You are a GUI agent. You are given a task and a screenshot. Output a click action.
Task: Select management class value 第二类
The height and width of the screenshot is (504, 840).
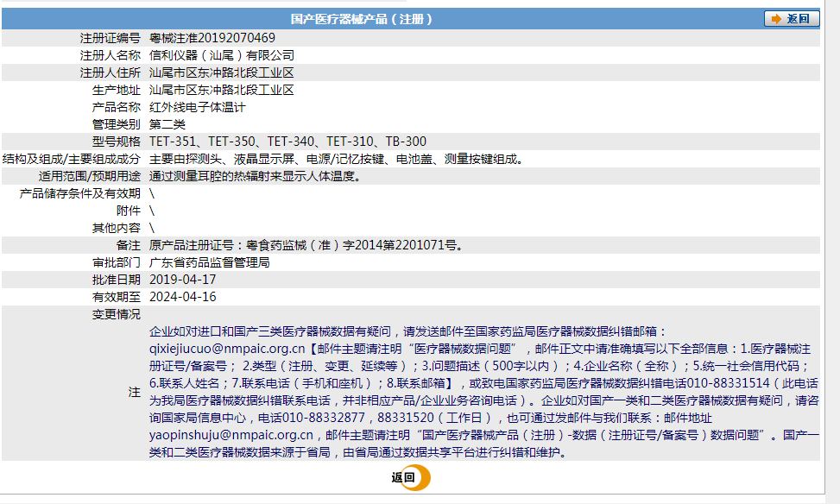(167, 124)
